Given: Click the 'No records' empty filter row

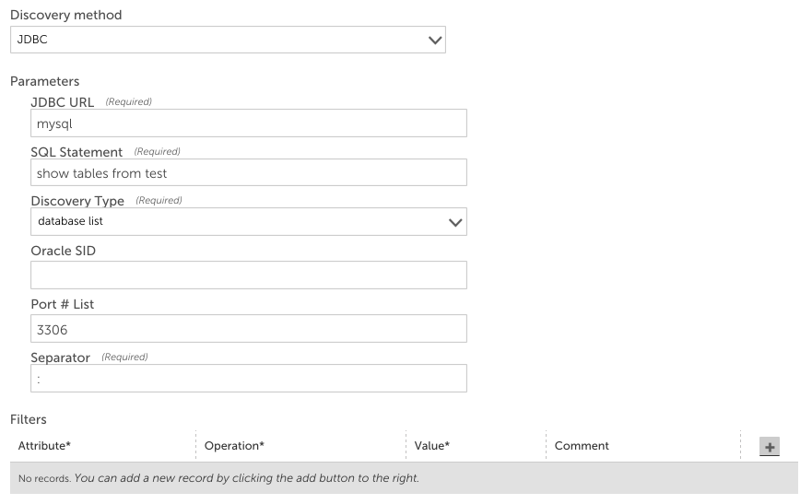Looking at the screenshot, I should click(x=404, y=479).
